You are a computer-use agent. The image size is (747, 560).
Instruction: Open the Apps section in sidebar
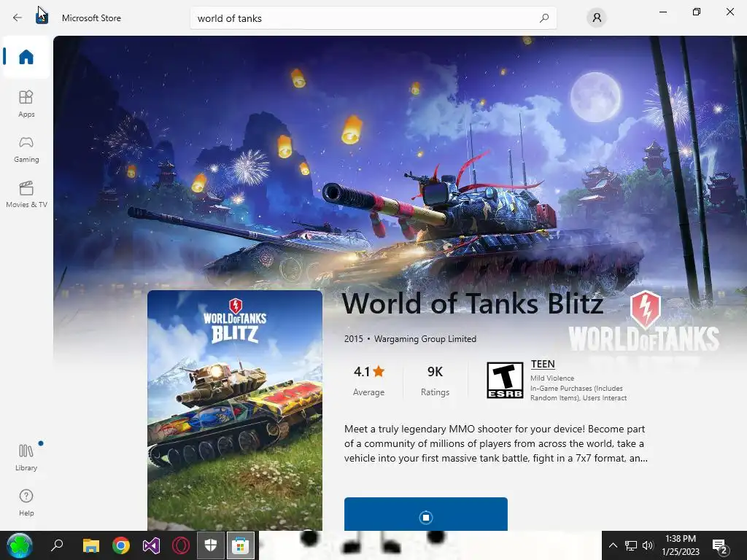[26, 104]
